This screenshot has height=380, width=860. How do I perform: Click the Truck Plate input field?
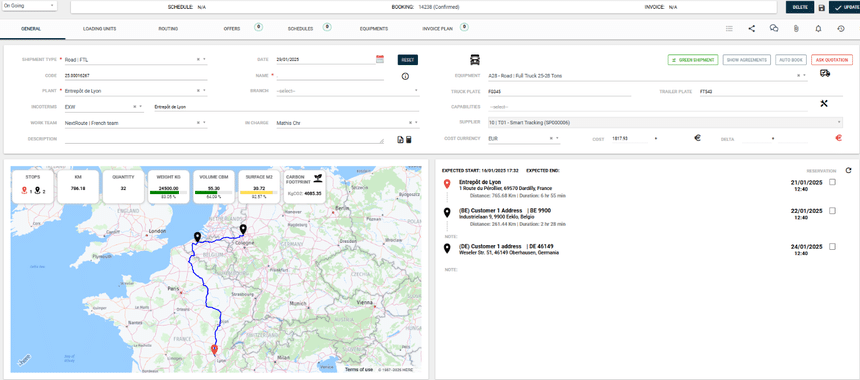click(x=559, y=92)
